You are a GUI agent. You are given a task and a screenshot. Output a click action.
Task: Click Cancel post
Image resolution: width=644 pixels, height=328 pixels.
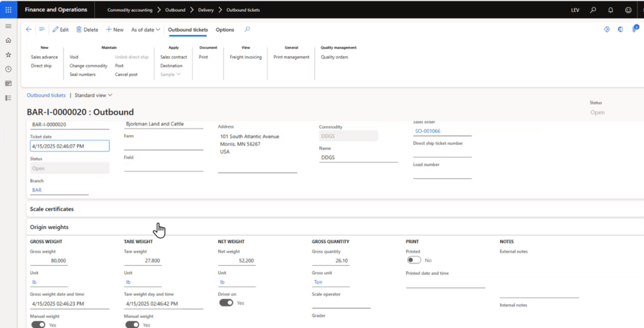pyautogui.click(x=126, y=74)
